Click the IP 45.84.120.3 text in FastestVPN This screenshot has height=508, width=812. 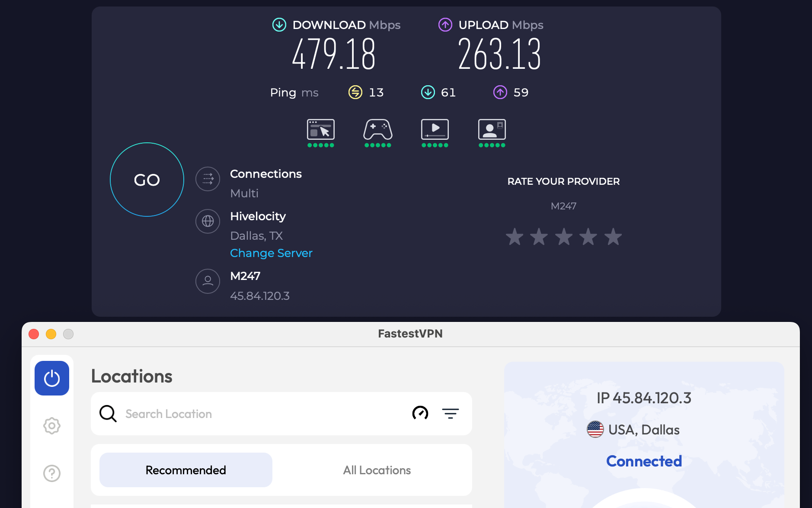pyautogui.click(x=644, y=398)
